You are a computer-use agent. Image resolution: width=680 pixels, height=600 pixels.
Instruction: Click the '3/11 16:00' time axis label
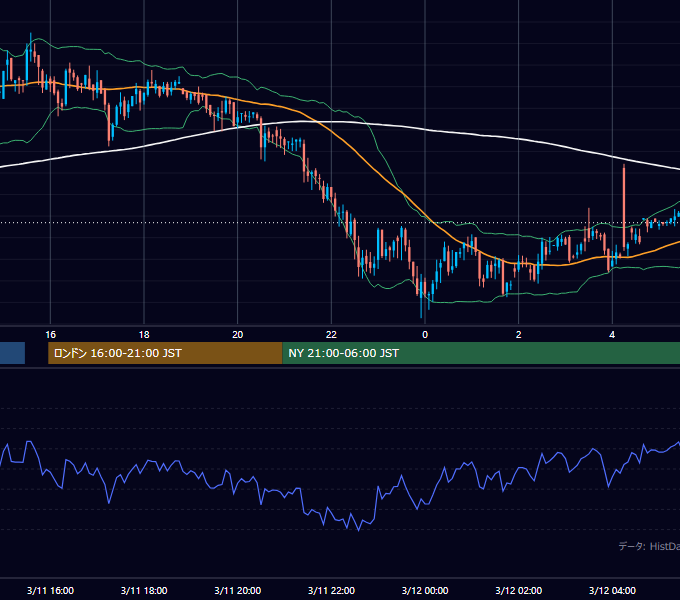point(50,590)
